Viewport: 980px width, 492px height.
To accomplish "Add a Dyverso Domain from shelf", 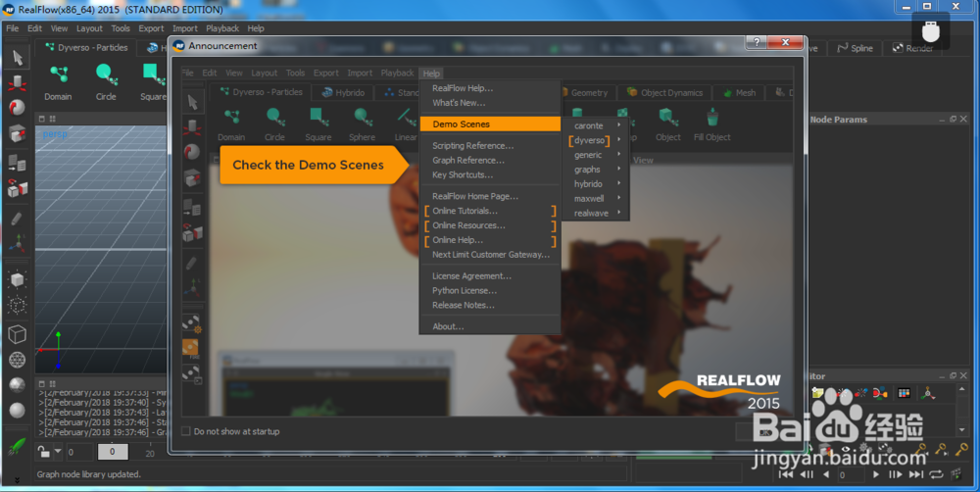I will [58, 82].
